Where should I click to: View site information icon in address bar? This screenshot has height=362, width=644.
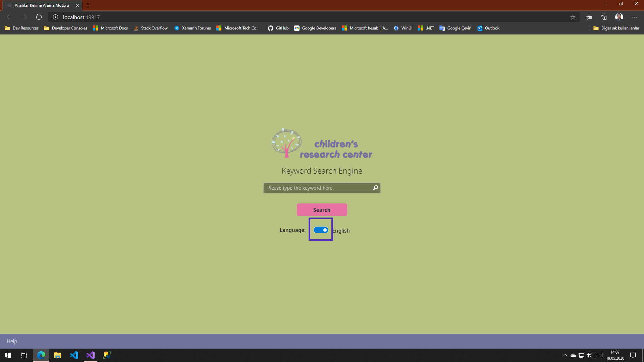tap(56, 17)
